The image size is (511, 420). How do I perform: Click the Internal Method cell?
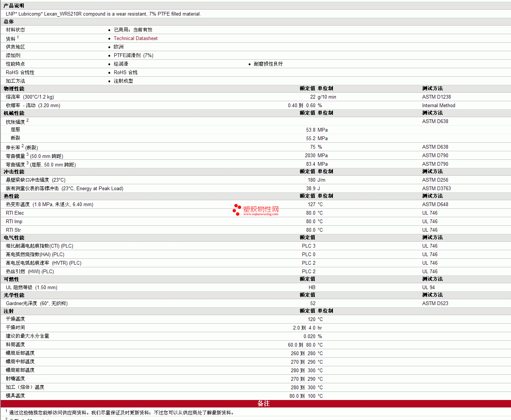(x=439, y=105)
